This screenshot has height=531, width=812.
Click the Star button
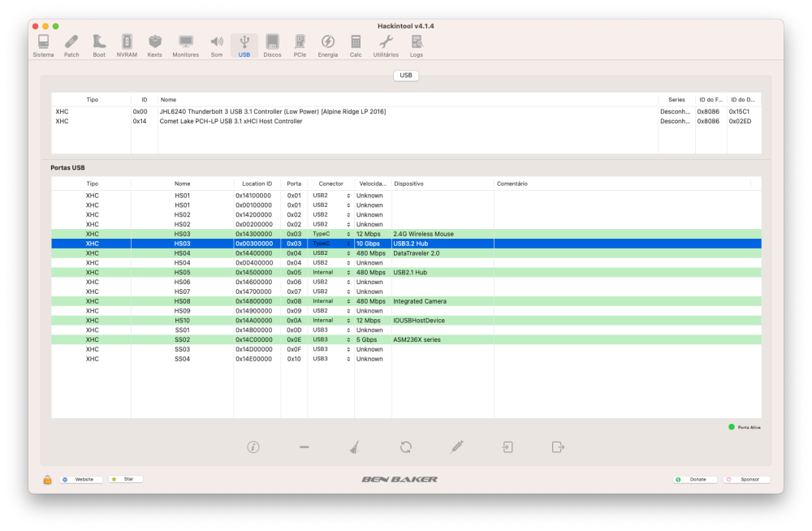coord(126,479)
